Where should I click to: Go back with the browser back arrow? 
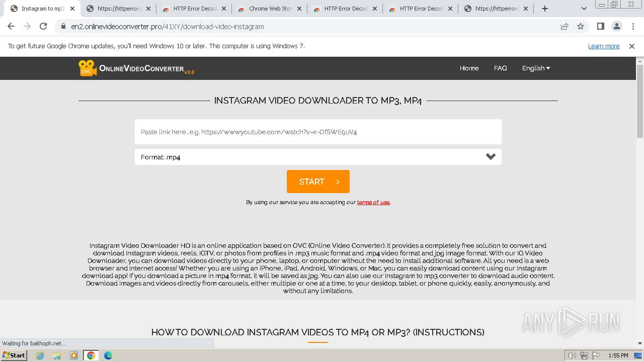[x=11, y=26]
